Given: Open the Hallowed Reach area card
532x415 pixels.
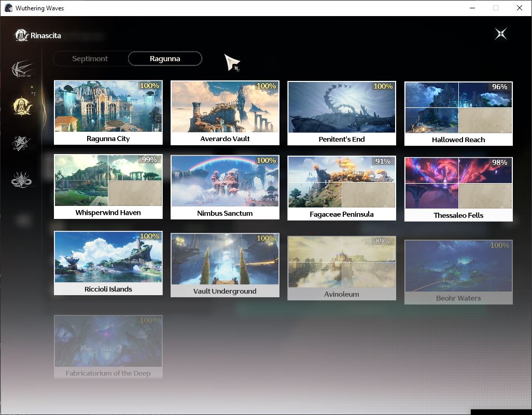Looking at the screenshot, I should pos(458,113).
